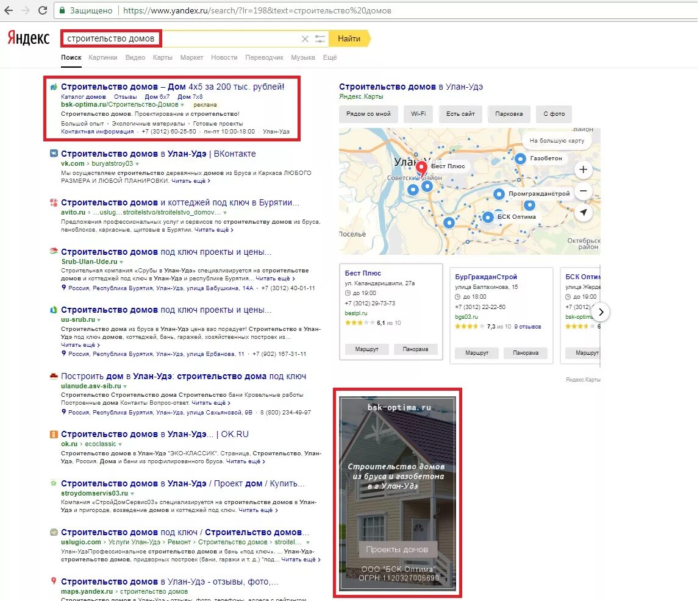Click location pin before улица Бабушкина address

[64, 288]
